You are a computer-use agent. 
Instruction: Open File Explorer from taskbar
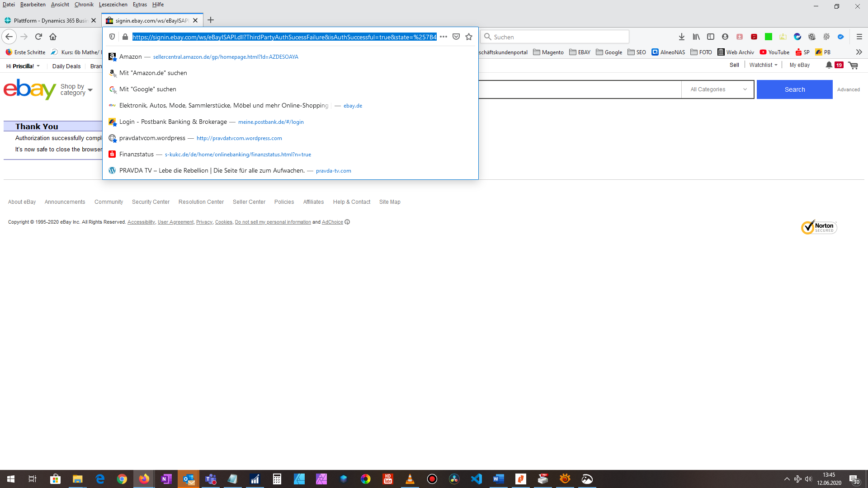click(78, 479)
